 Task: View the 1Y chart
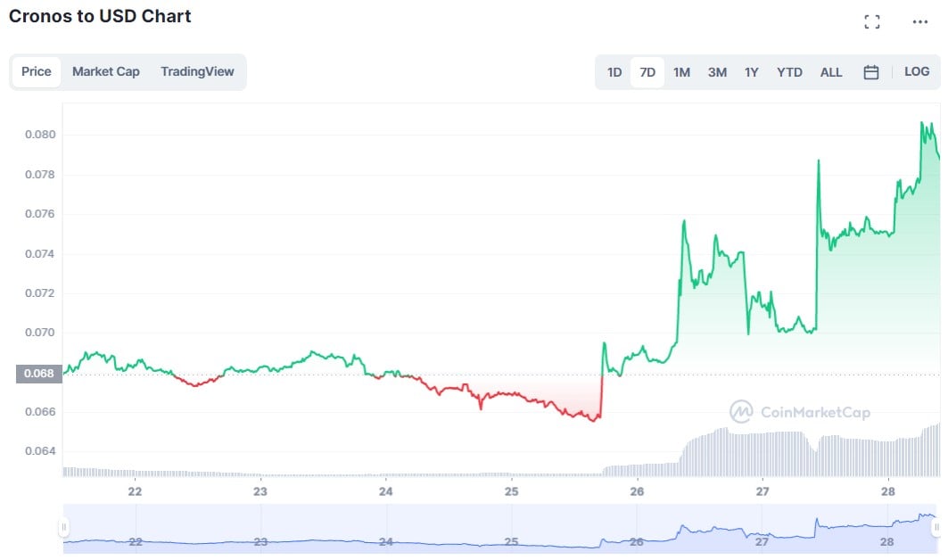(x=751, y=71)
